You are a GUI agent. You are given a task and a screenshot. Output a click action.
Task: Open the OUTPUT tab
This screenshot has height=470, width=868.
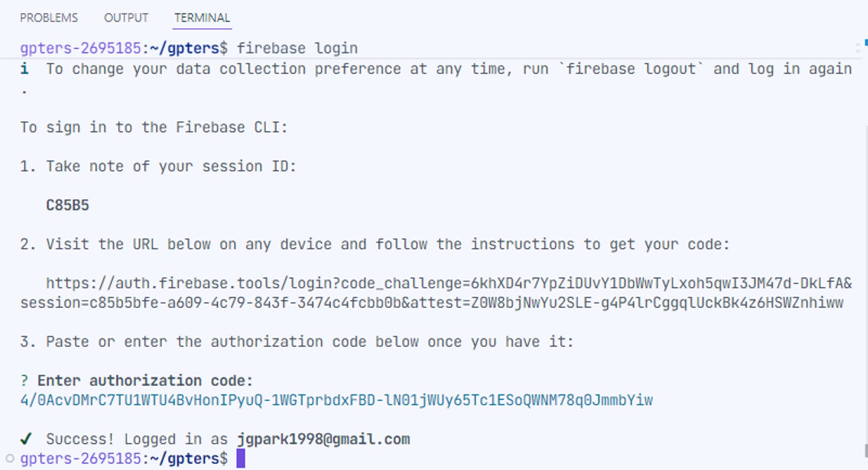click(126, 18)
